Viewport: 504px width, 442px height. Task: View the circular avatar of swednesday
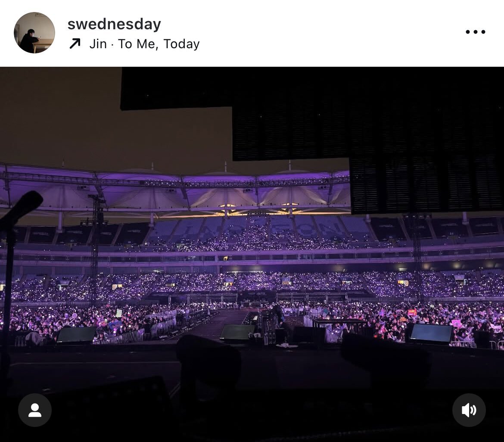pyautogui.click(x=34, y=32)
